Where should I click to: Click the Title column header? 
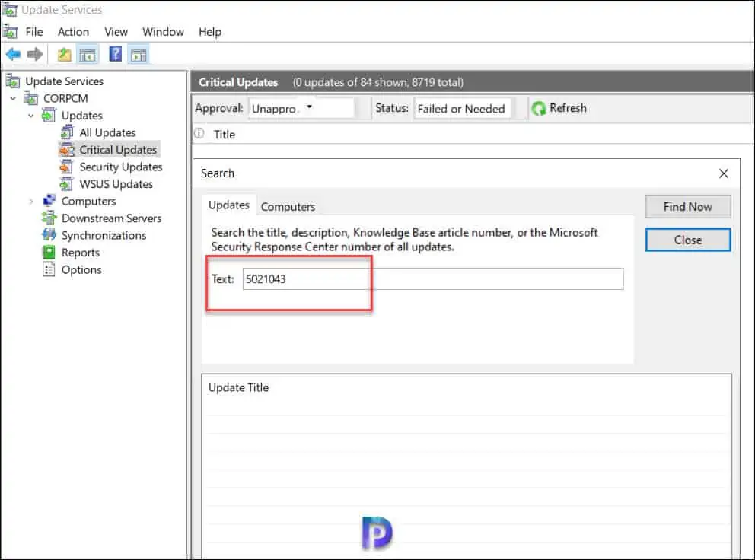225,135
